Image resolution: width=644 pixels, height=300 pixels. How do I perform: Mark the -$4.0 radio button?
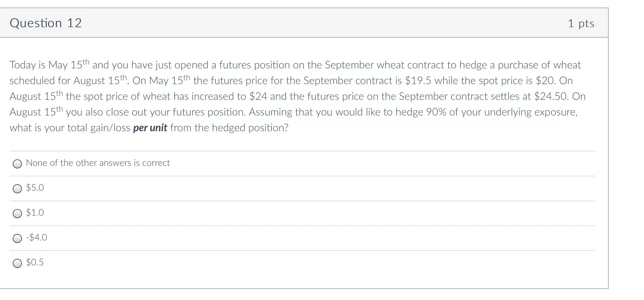click(17, 238)
